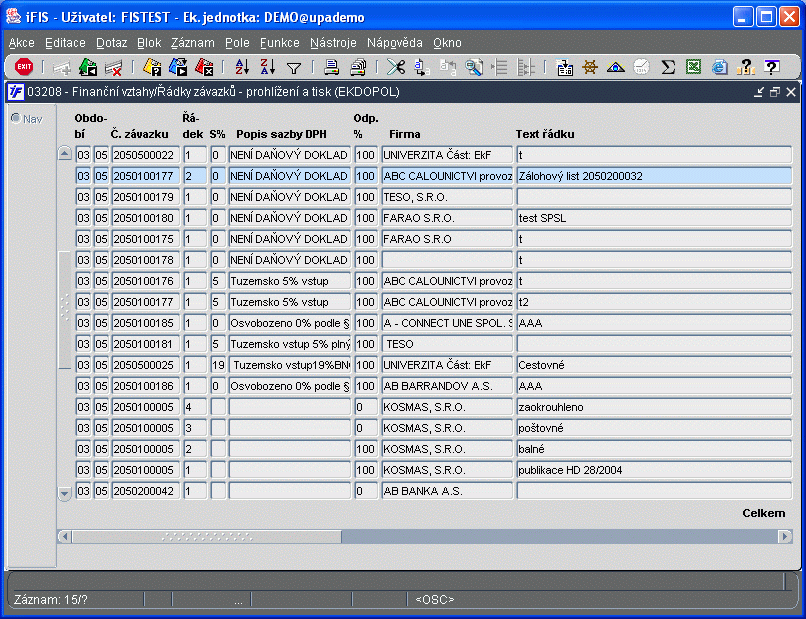Click the 'poštovné' row text field
Viewport: 806px width, 619px height.
point(654,428)
